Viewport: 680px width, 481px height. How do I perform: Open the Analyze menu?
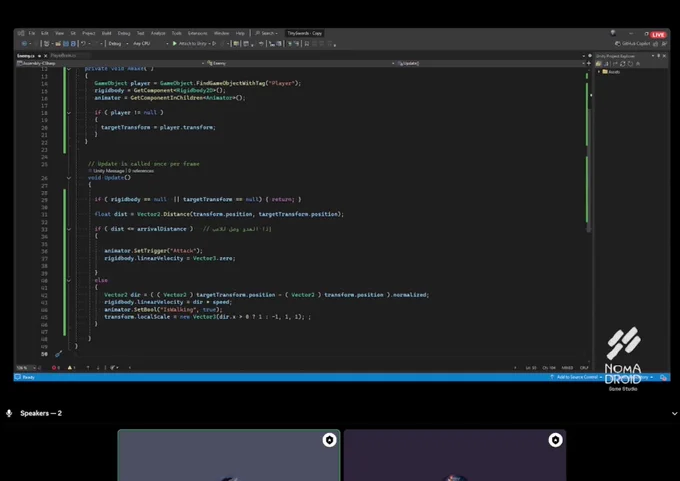pyautogui.click(x=158, y=33)
